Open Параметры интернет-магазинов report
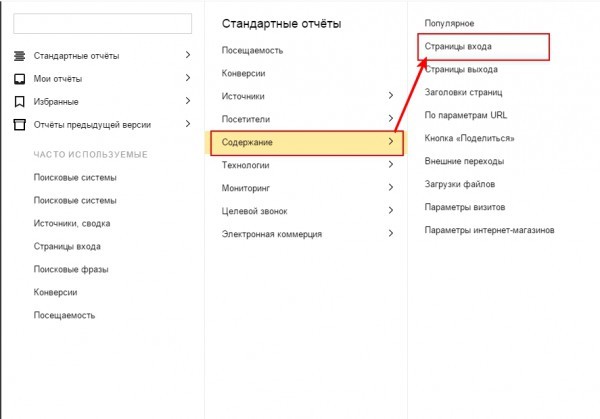This screenshot has height=419, width=600. (489, 230)
